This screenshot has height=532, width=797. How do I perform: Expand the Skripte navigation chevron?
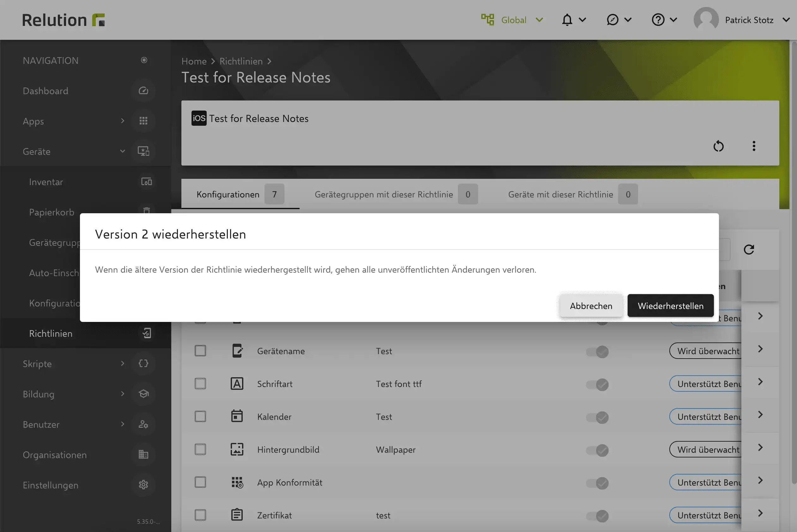[x=123, y=363]
